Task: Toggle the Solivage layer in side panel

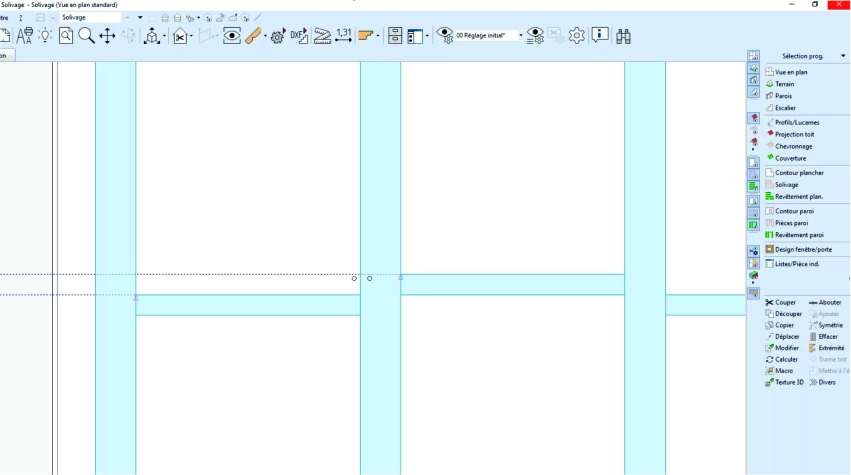Action: [x=786, y=185]
